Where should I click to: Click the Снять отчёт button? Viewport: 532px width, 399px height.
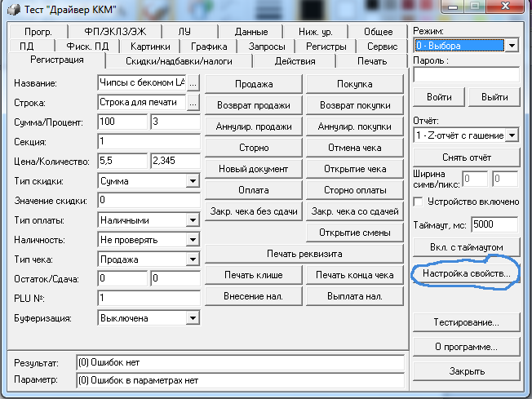coord(467,157)
